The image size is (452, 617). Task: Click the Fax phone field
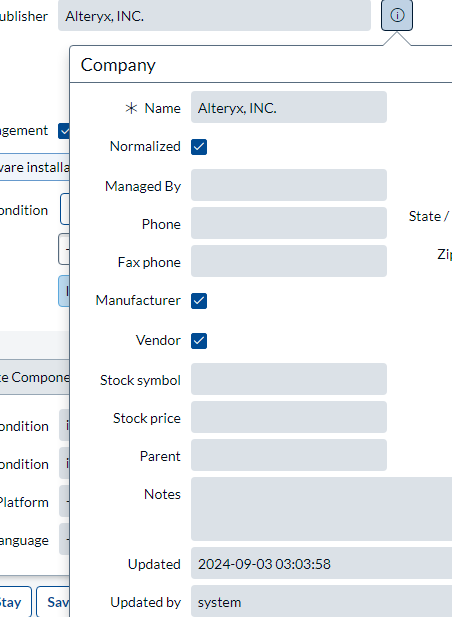pyautogui.click(x=289, y=261)
